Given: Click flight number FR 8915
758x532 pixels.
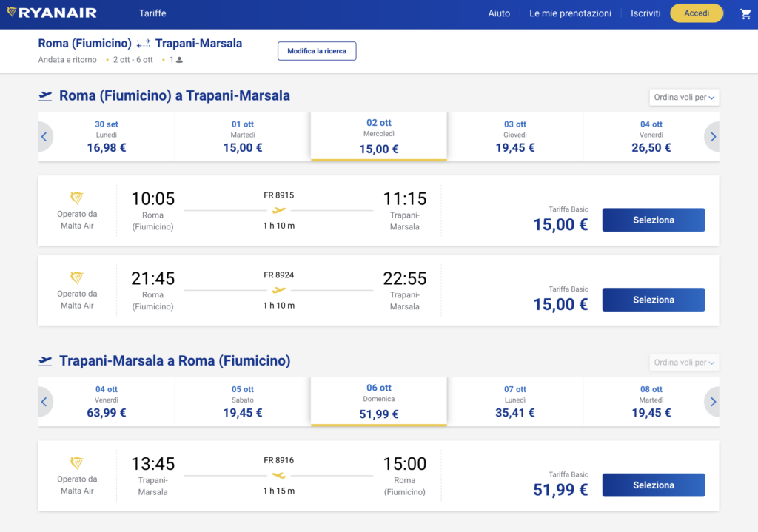Looking at the screenshot, I should [279, 195].
